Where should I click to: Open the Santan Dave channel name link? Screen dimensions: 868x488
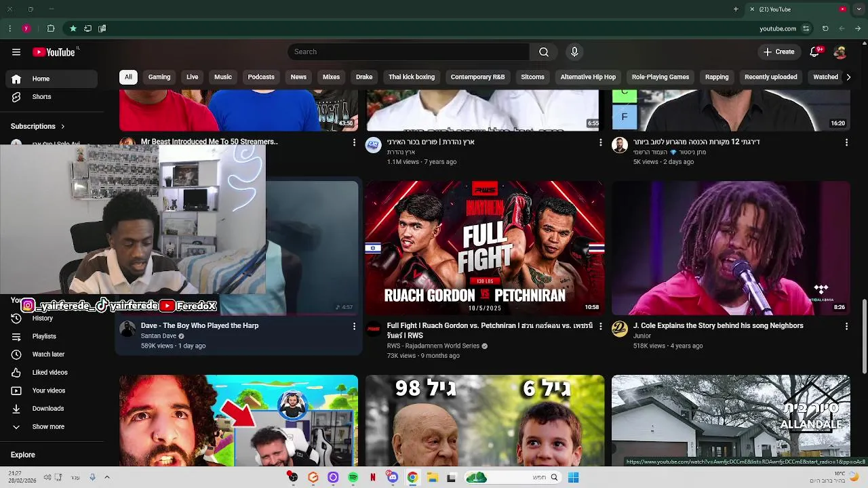tap(159, 336)
